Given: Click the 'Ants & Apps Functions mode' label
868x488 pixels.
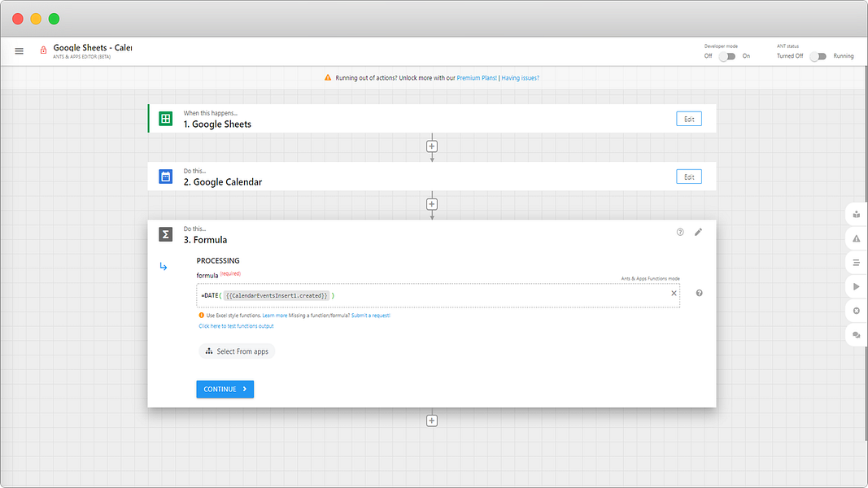Looking at the screenshot, I should (651, 278).
